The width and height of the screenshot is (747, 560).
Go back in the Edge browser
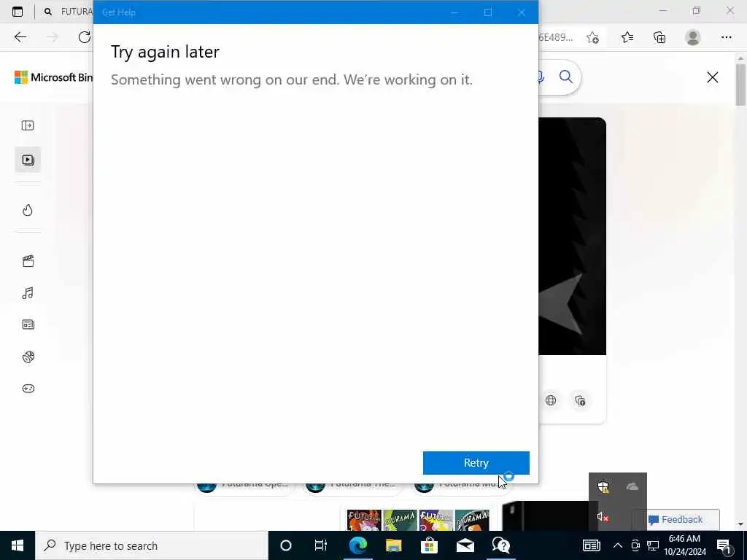(20, 37)
